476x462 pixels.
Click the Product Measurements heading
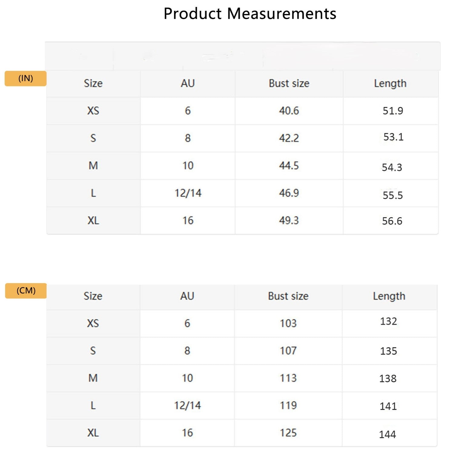(x=250, y=14)
